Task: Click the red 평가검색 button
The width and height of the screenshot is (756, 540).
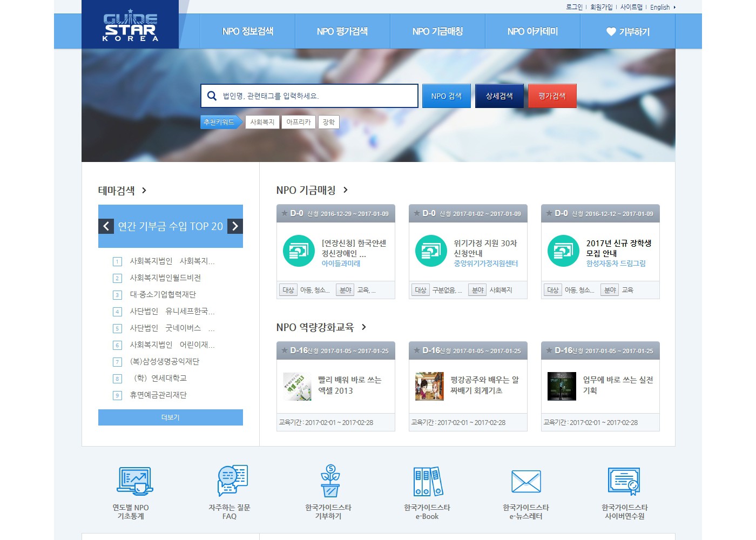Action: click(x=552, y=96)
